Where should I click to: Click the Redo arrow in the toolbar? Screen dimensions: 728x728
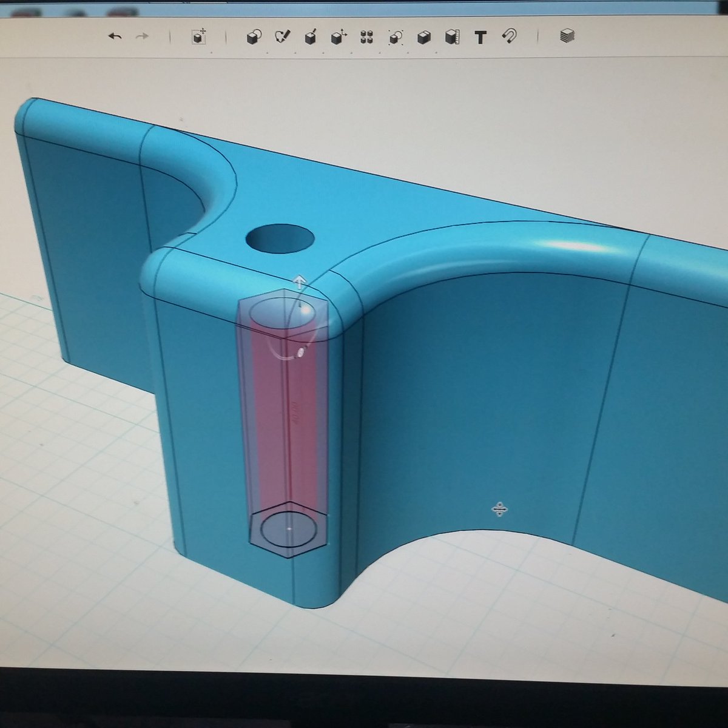pyautogui.click(x=142, y=37)
